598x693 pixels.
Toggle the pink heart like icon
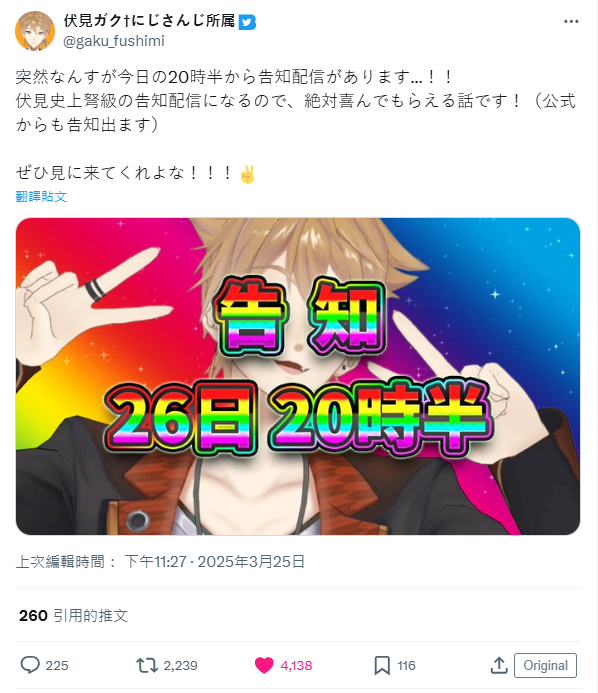264,665
